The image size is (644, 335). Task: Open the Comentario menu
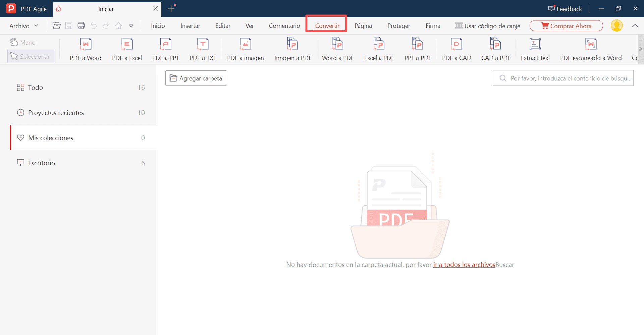tap(284, 25)
